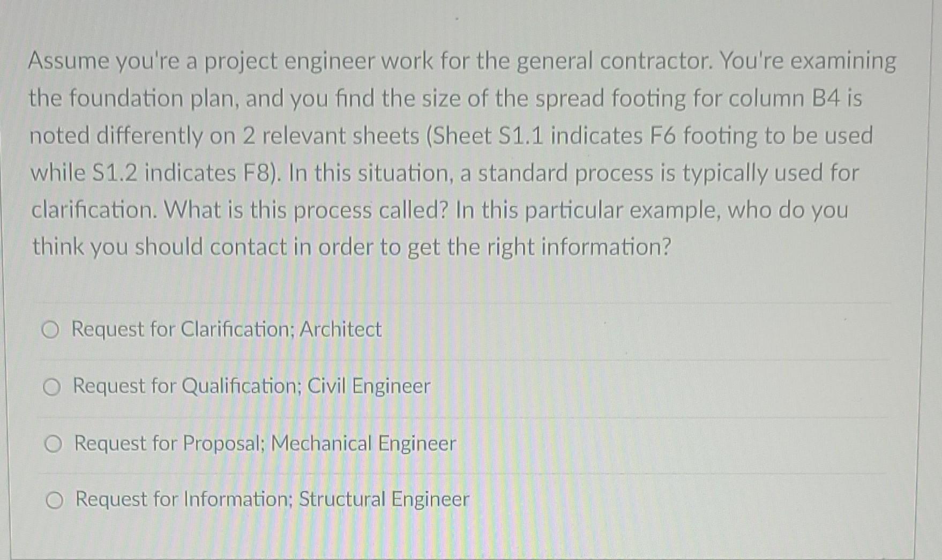Click the Request for Proposal radio circle
Image resolution: width=942 pixels, height=560 pixels.
pos(53,444)
